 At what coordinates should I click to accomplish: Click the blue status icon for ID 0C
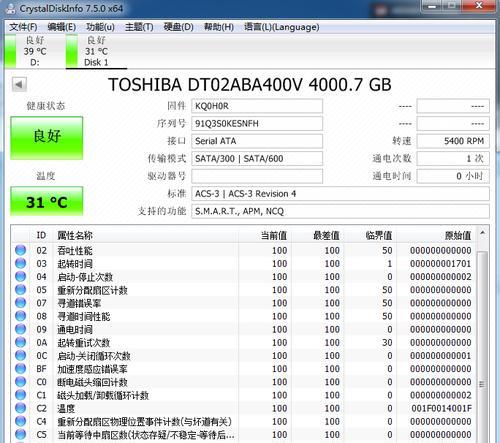21,355
